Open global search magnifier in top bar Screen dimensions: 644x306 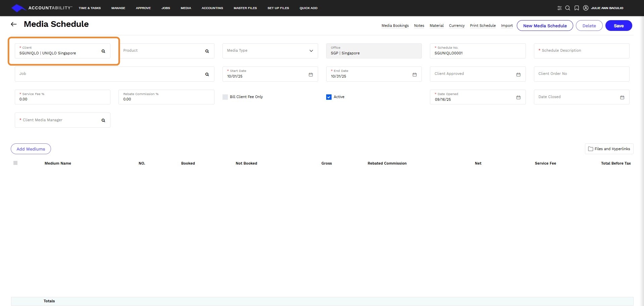point(568,8)
